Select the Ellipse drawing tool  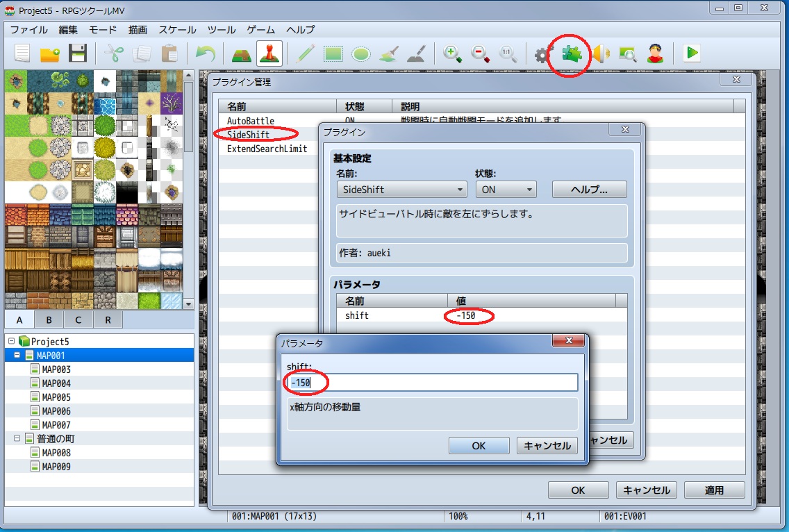360,53
